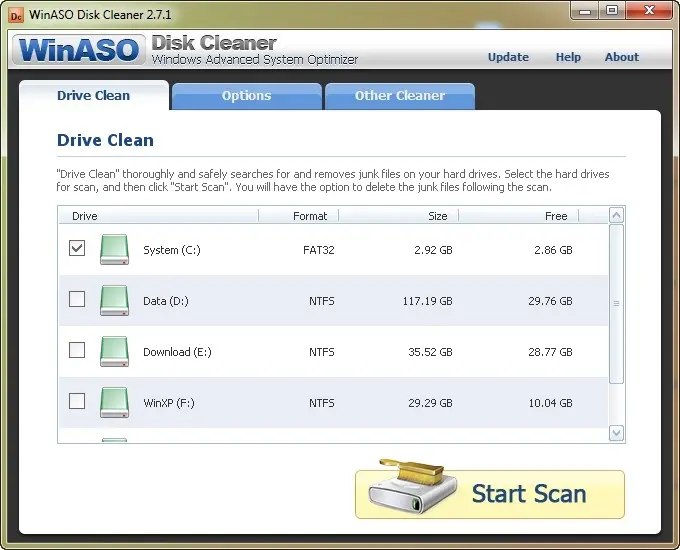The width and height of the screenshot is (680, 550).
Task: Open the Help link
Action: coord(568,57)
